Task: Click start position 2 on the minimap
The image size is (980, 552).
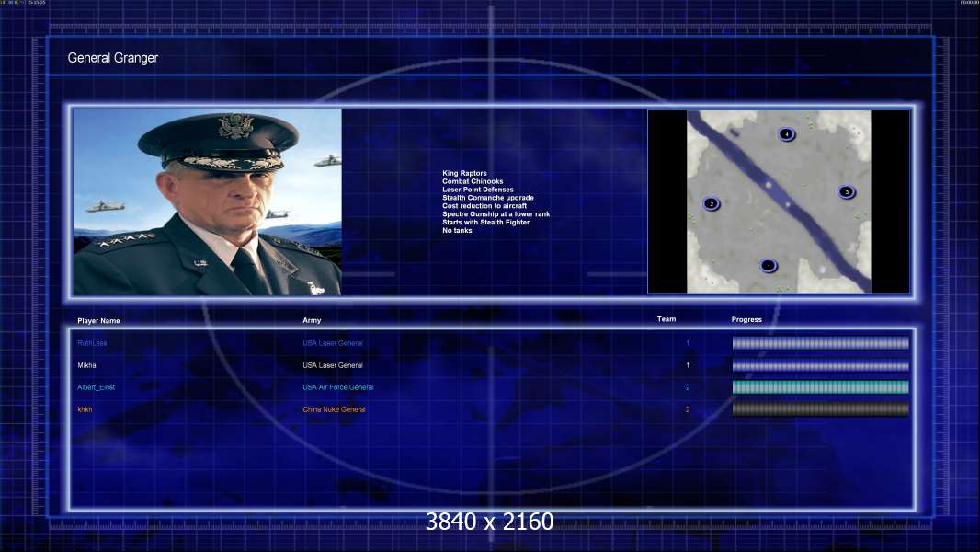Action: [712, 204]
